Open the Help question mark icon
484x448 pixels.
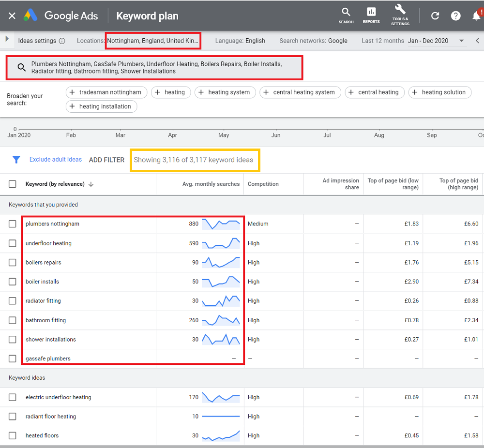[x=455, y=16]
